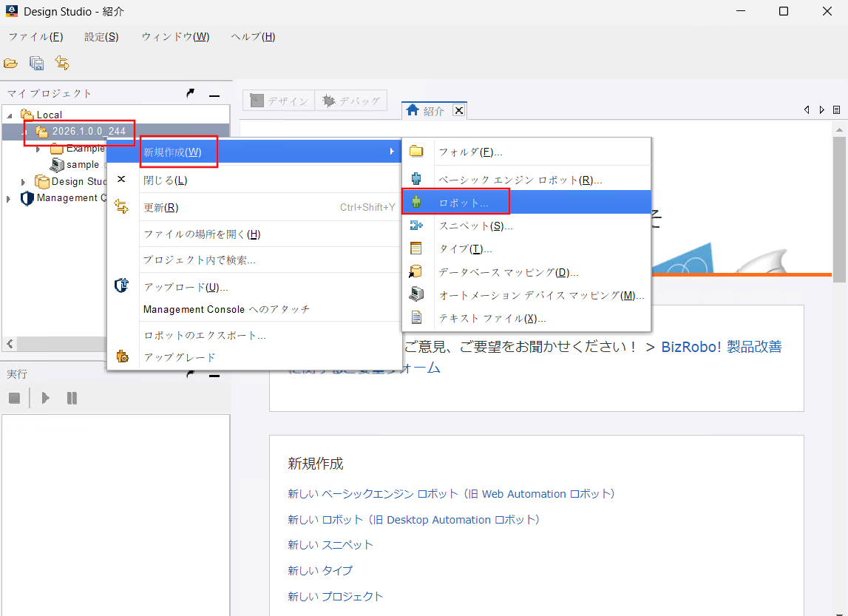This screenshot has width=848, height=616.
Task: Choose プロジェクト内で検索...
Action: click(254, 260)
